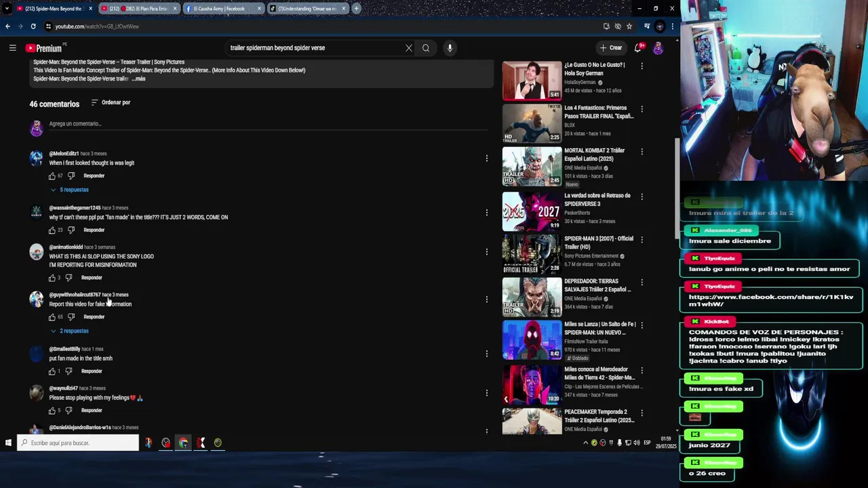Open a new Chrome tab
This screenshot has width=868, height=488.
[356, 9]
